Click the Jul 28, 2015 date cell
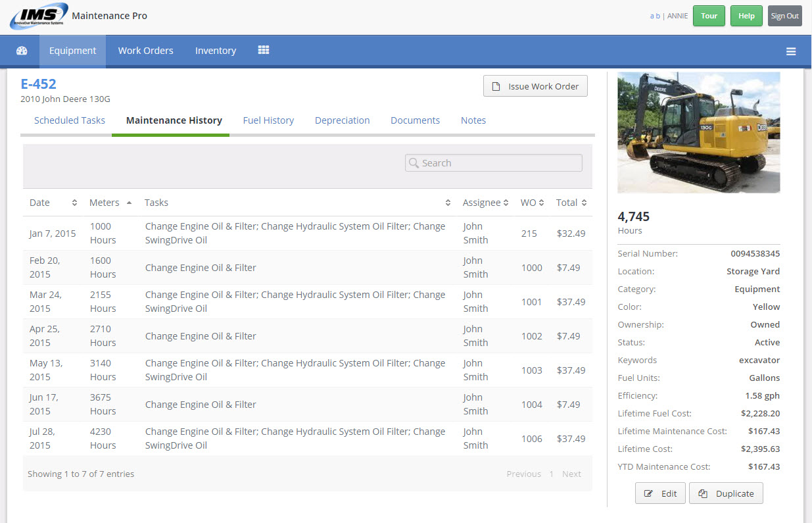 (x=43, y=439)
